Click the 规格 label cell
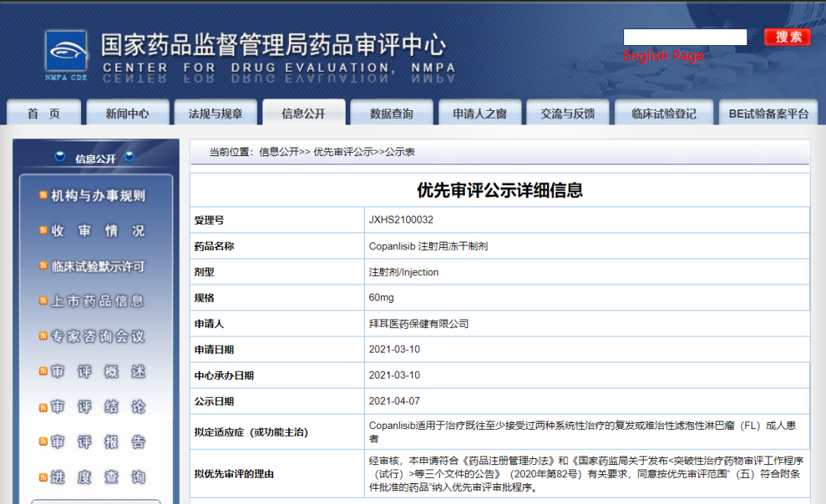 coord(277,298)
